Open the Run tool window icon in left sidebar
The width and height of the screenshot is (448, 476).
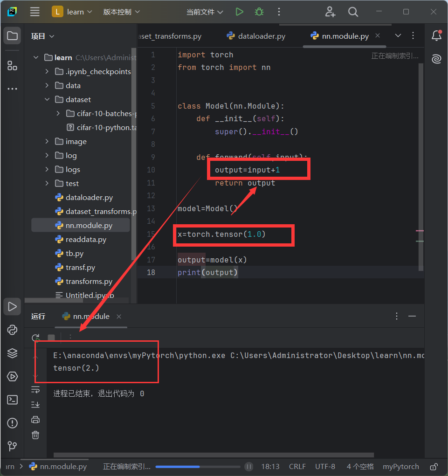12,307
